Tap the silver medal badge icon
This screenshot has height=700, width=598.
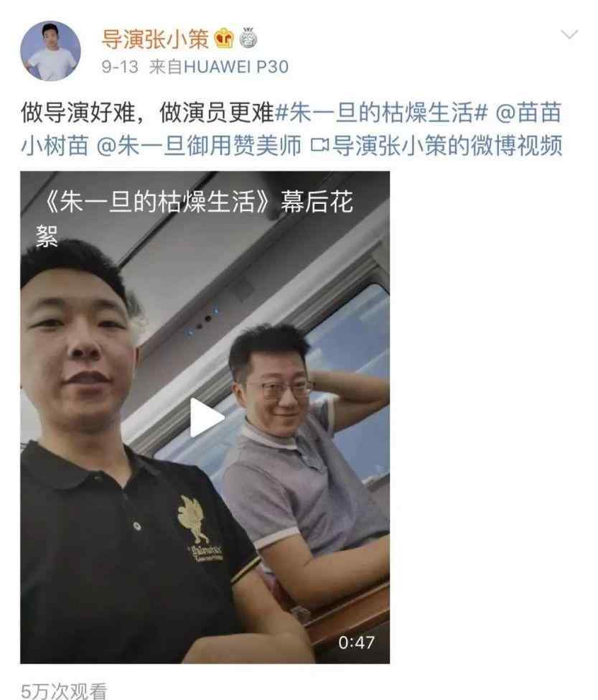point(248,37)
